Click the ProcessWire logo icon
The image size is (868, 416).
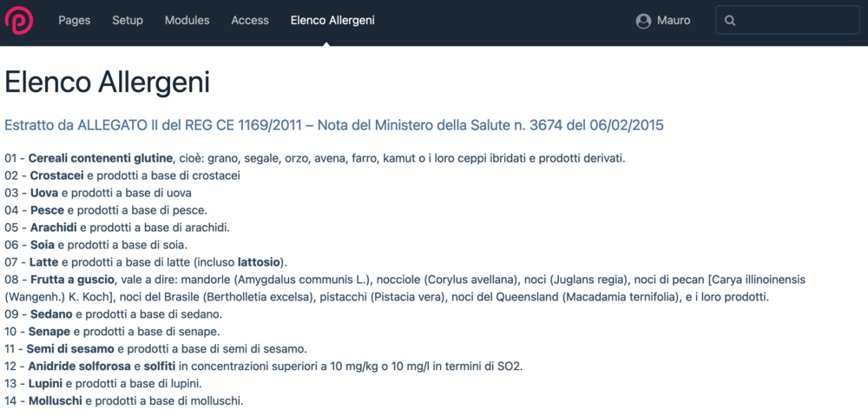[x=19, y=20]
